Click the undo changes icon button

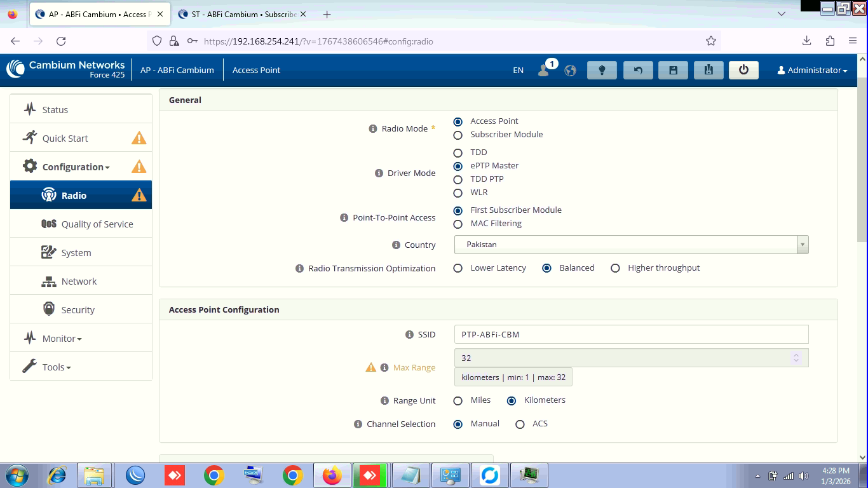pos(637,71)
